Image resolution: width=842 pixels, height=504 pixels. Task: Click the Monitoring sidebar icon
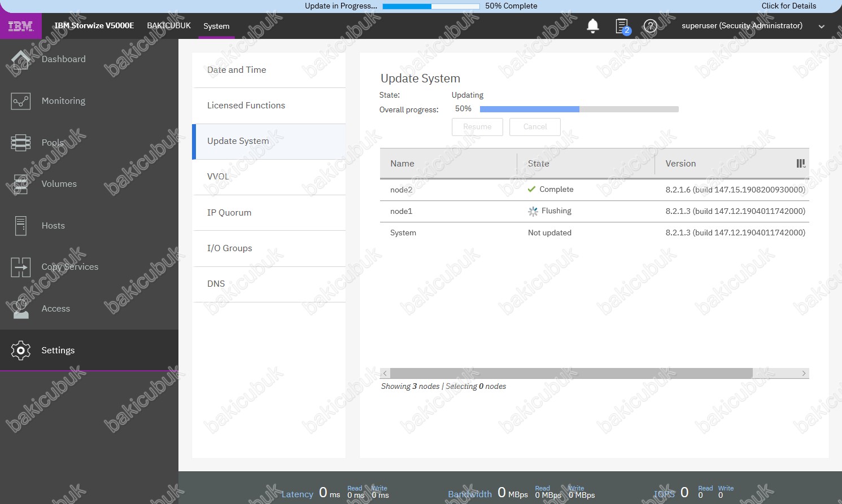pyautogui.click(x=20, y=101)
